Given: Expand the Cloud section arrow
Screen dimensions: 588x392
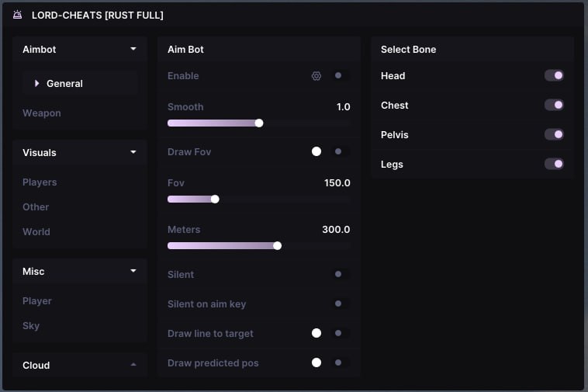Looking at the screenshot, I should (133, 365).
